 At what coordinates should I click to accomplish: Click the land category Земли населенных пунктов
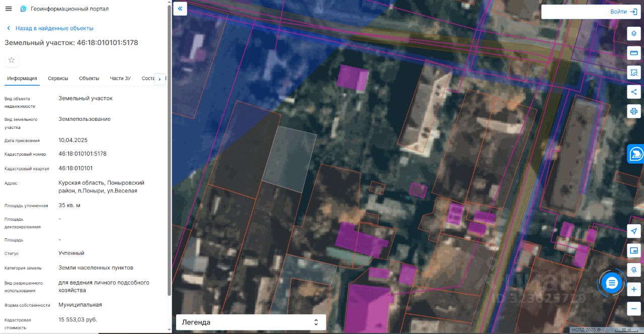[x=96, y=268]
